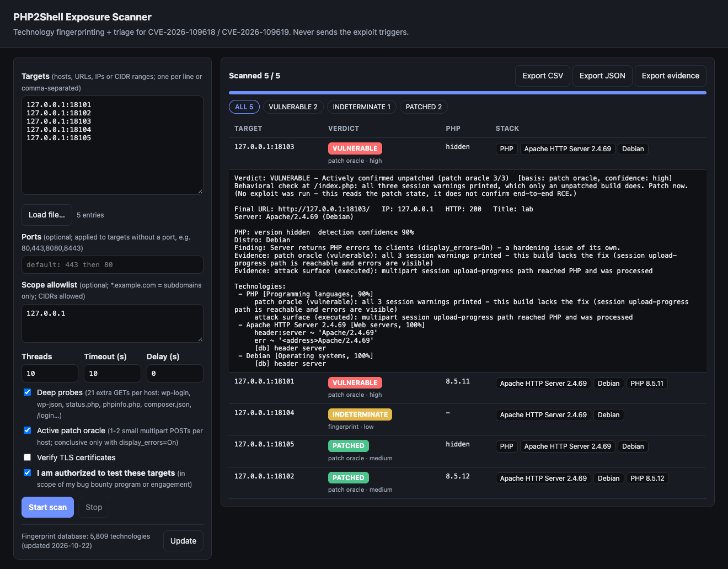Switch to the PATCHED 2 filter
This screenshot has height=569, width=728.
click(424, 107)
